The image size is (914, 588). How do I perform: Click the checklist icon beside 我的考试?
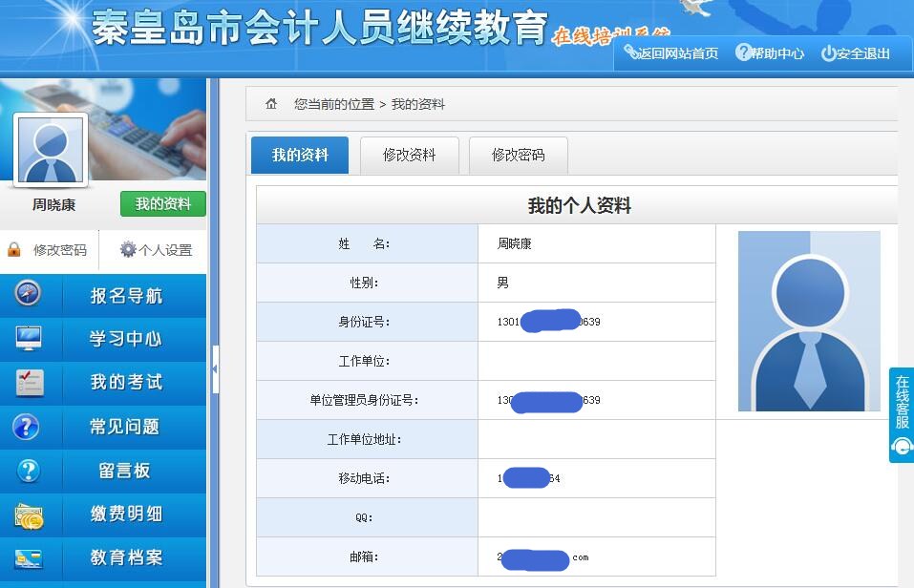pos(30,382)
